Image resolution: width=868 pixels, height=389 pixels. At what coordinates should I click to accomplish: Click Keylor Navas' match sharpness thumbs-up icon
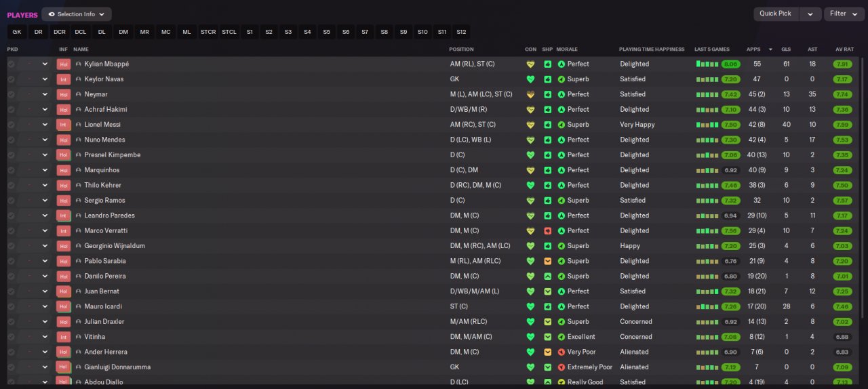[x=547, y=79]
